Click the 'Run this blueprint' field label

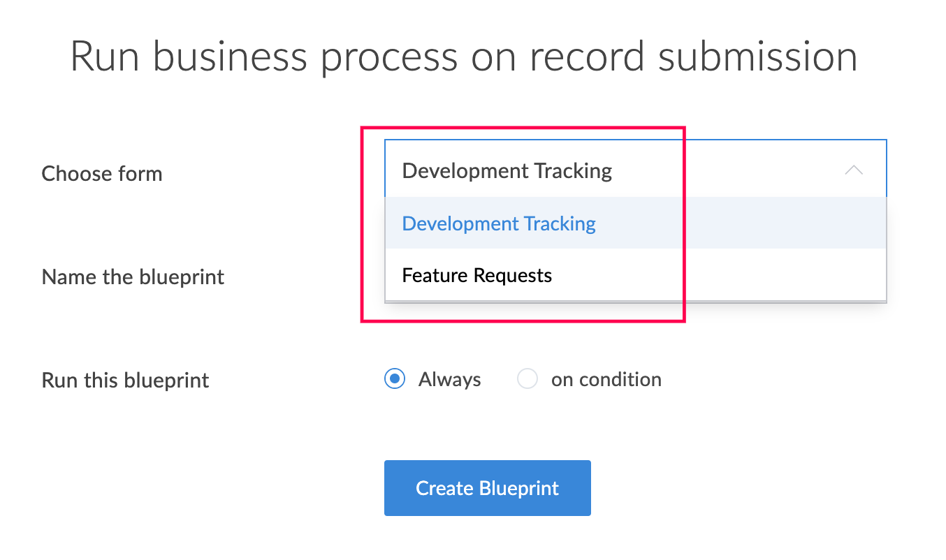coord(125,380)
